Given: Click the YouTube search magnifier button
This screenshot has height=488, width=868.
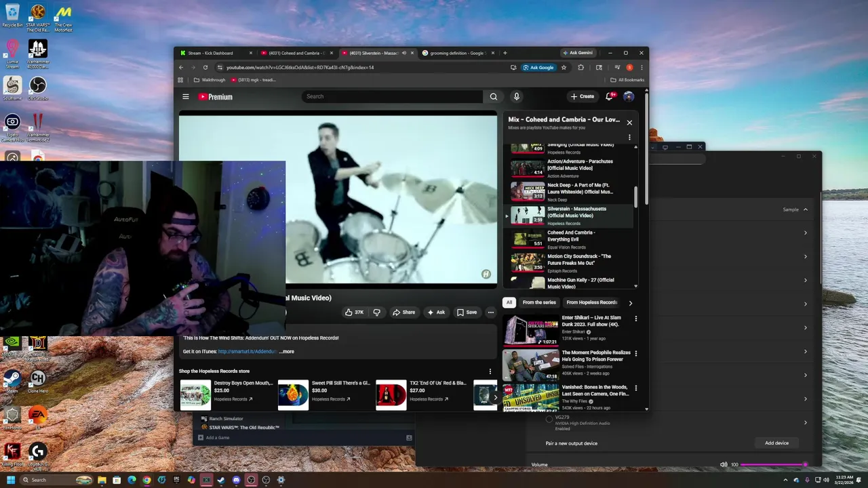Looking at the screenshot, I should tap(494, 96).
